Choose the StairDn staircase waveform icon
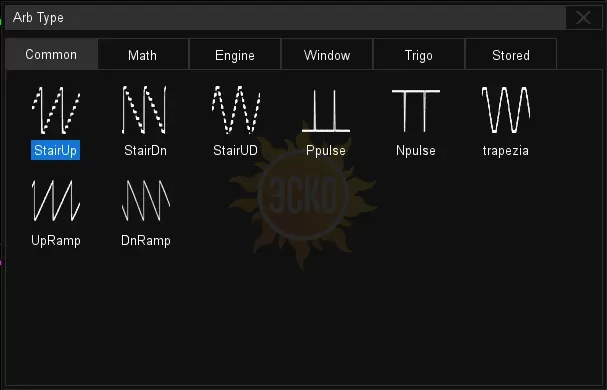607x390 pixels. pyautogui.click(x=144, y=110)
